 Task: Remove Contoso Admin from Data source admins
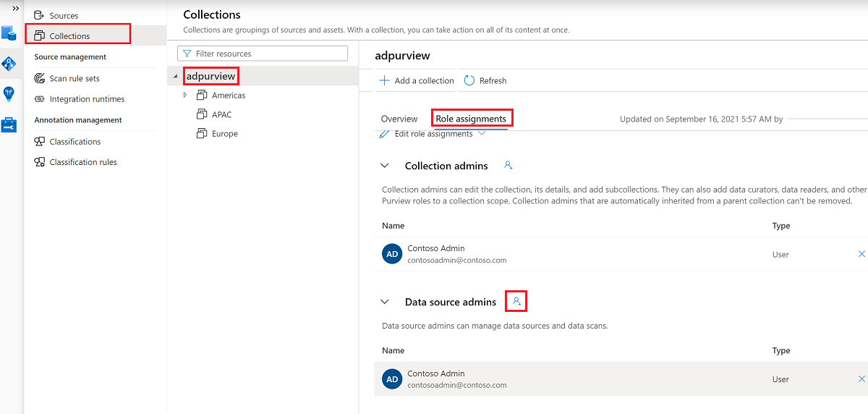click(861, 379)
